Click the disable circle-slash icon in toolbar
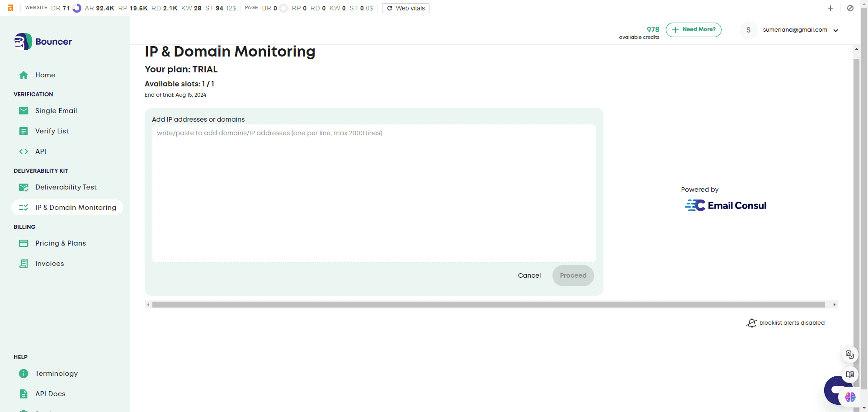 click(x=850, y=8)
